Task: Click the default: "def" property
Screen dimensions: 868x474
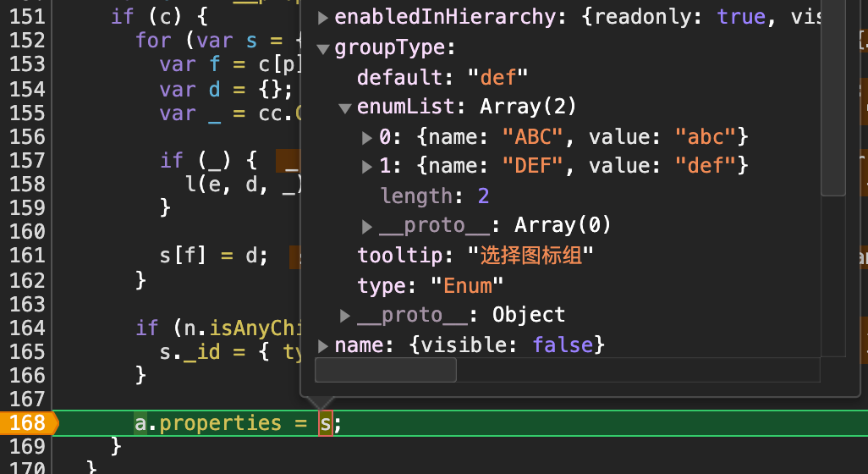Action: (442, 78)
